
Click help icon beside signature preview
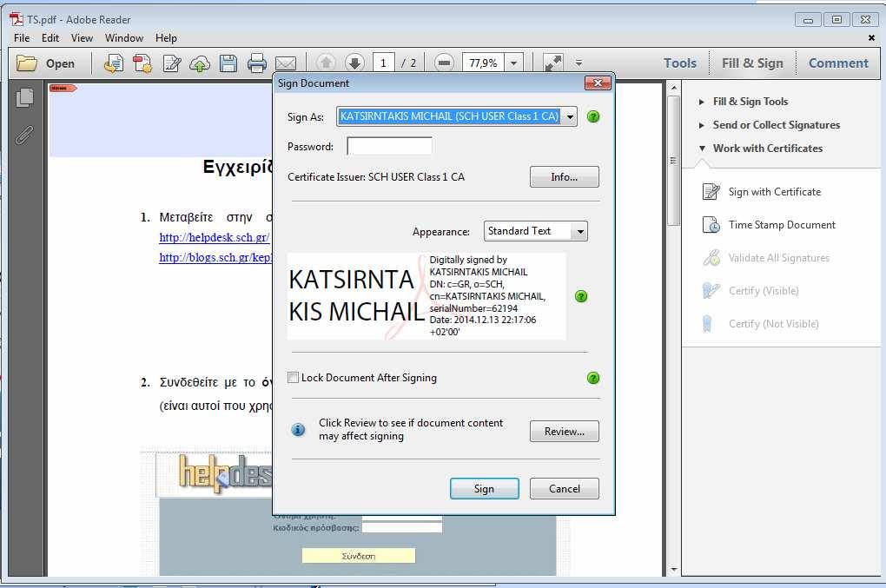(x=581, y=296)
